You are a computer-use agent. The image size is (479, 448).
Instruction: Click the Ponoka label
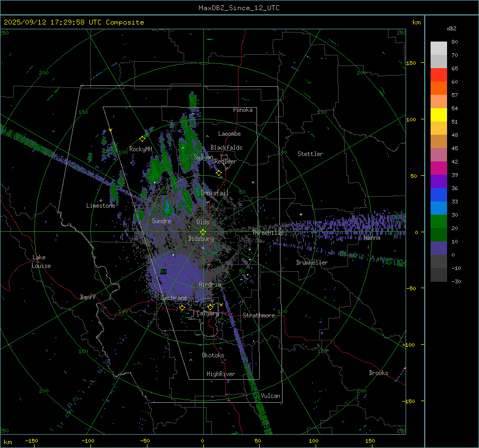pyautogui.click(x=243, y=110)
